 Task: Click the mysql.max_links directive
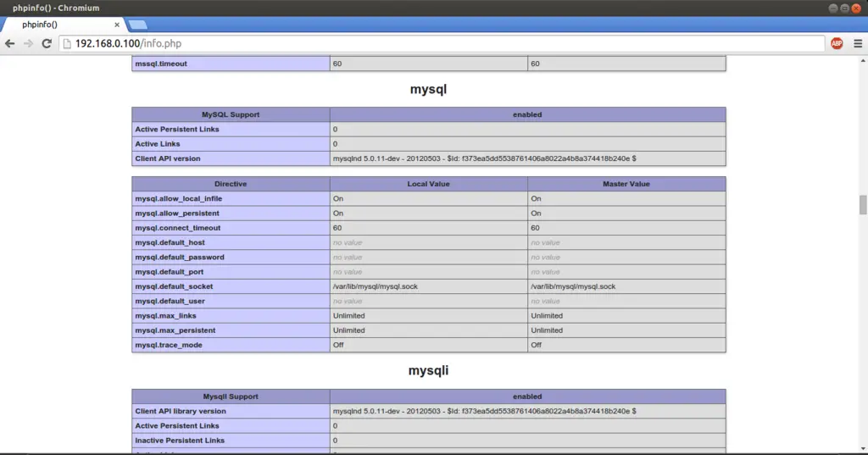click(165, 315)
